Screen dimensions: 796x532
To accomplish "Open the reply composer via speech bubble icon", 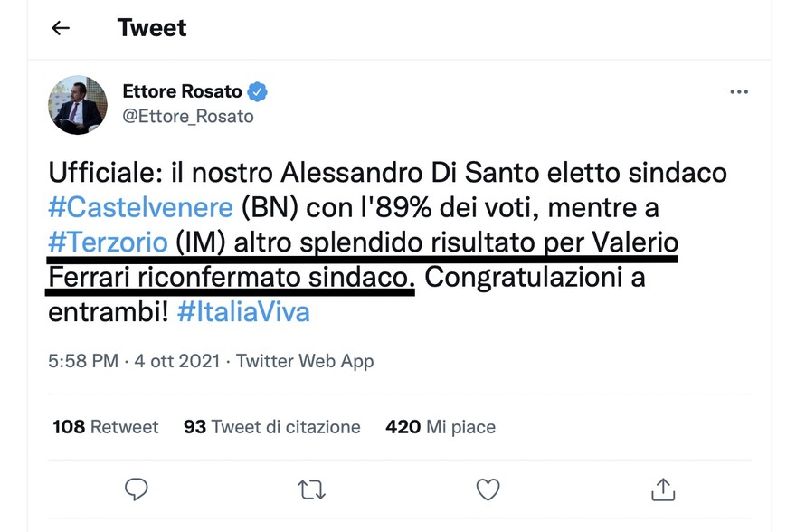I will [136, 489].
